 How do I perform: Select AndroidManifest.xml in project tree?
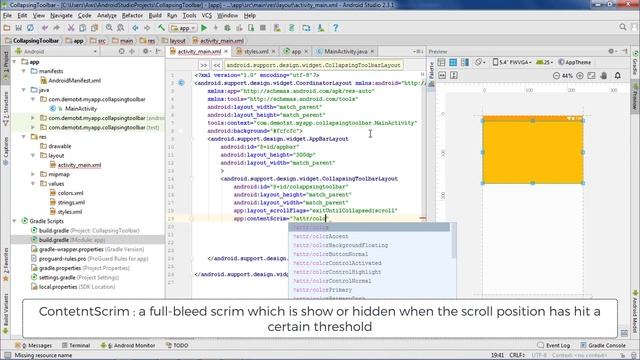point(70,80)
